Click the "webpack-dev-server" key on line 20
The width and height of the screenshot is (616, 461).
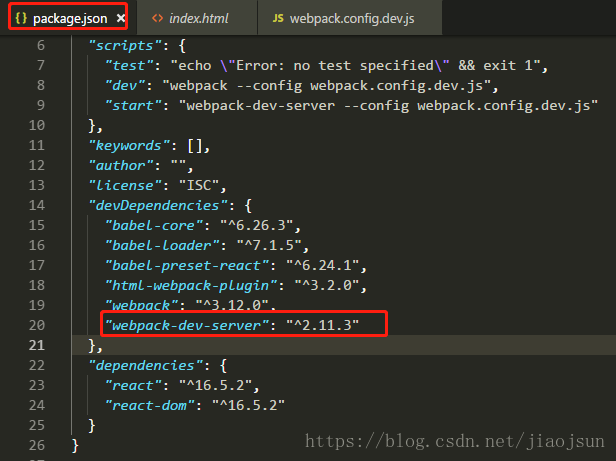coord(187,325)
